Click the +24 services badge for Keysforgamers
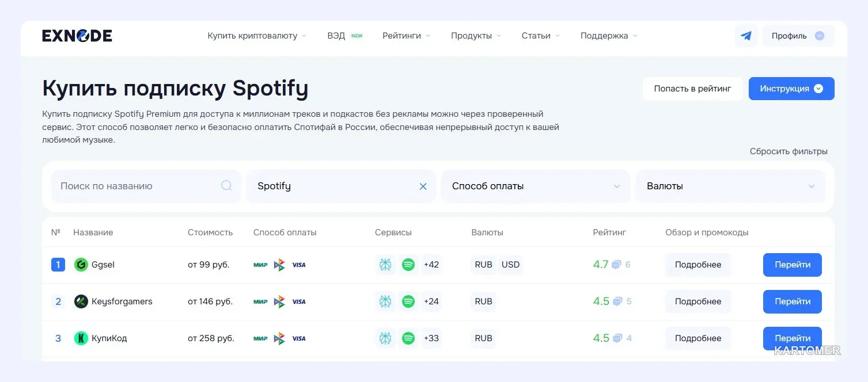The width and height of the screenshot is (868, 382). point(431,301)
